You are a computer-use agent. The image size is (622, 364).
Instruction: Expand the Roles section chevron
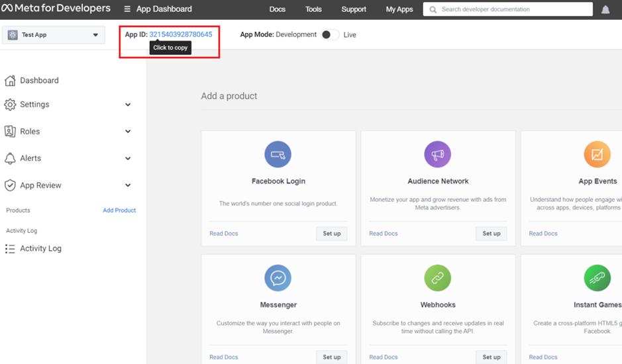coord(128,131)
